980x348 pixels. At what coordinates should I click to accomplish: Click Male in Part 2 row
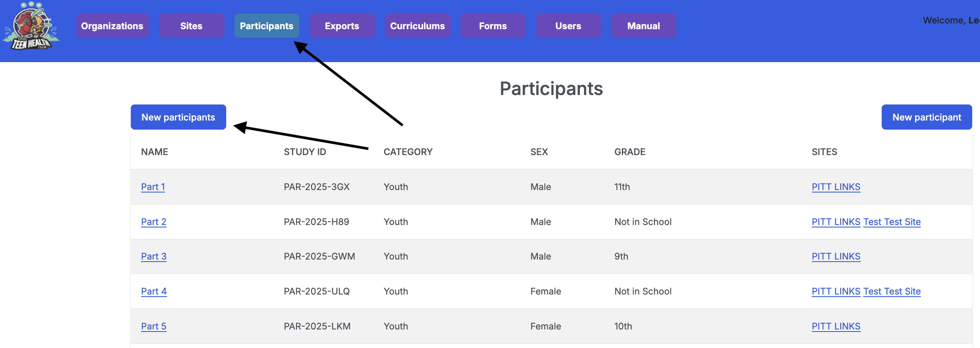540,222
